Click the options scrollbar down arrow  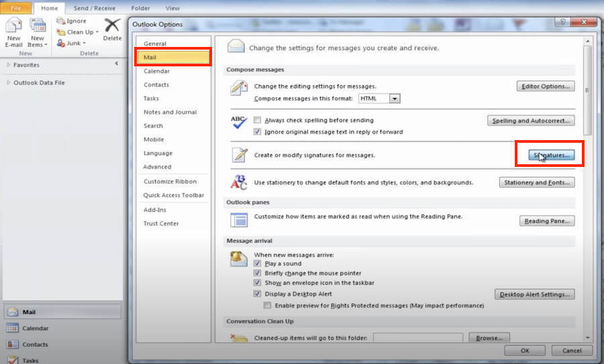[588, 337]
